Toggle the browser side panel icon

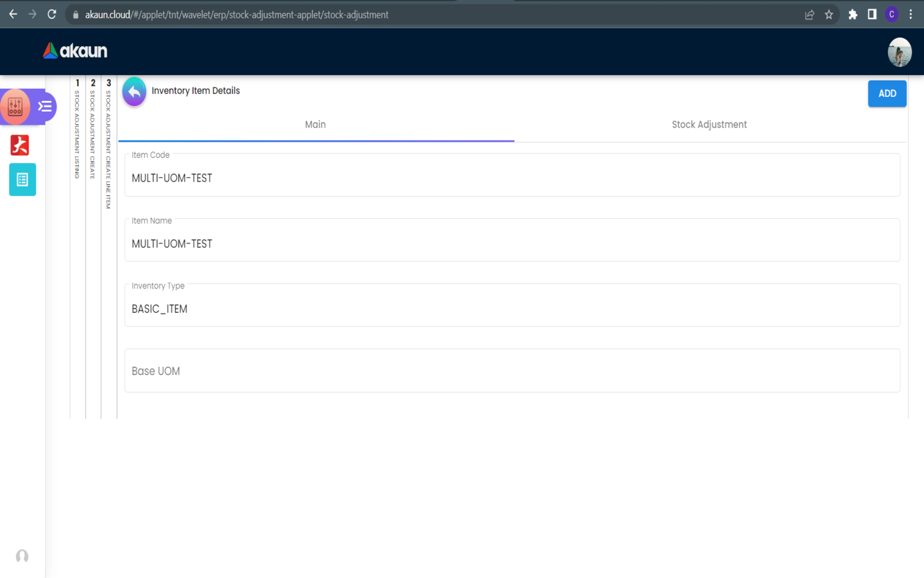pyautogui.click(x=872, y=14)
